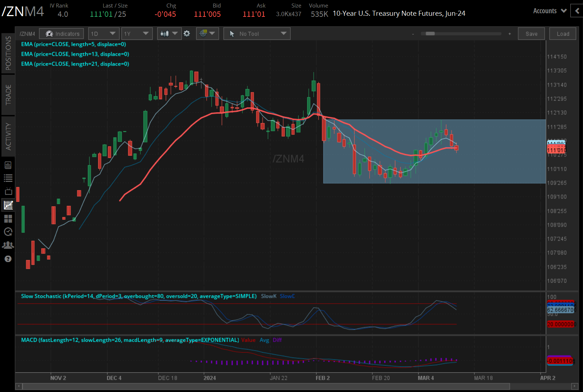
Task: Open the drawing set dropdown
Action: pyautogui.click(x=207, y=34)
